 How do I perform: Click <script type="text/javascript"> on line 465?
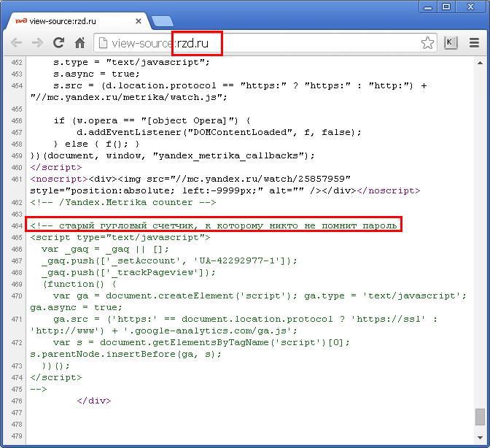120,238
